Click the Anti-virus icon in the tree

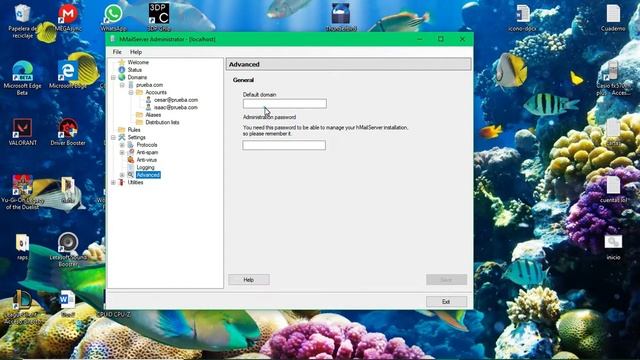click(x=131, y=160)
